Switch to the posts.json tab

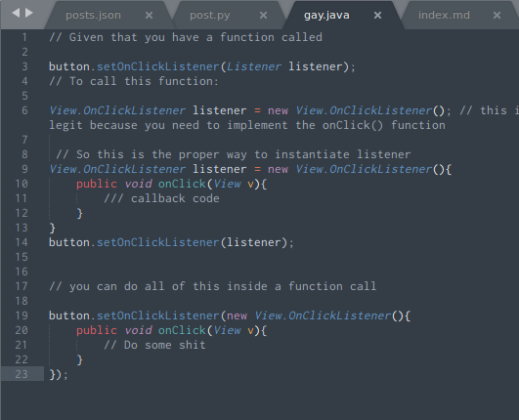click(93, 16)
